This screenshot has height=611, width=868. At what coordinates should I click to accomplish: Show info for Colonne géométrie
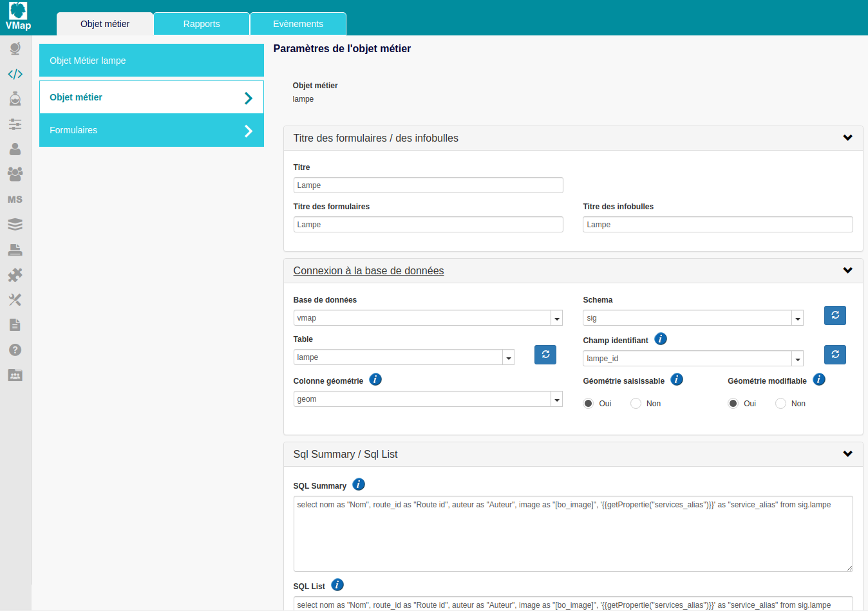click(x=375, y=379)
